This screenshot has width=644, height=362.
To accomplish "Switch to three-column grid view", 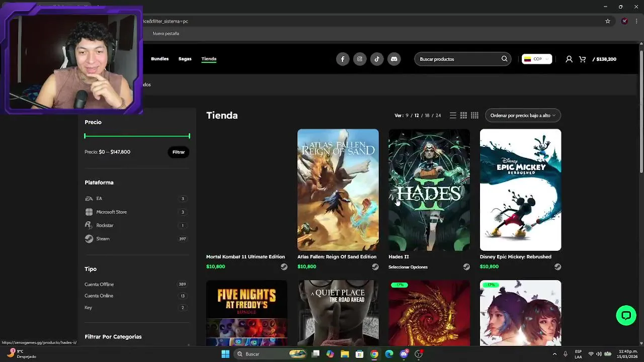I will coord(463,115).
